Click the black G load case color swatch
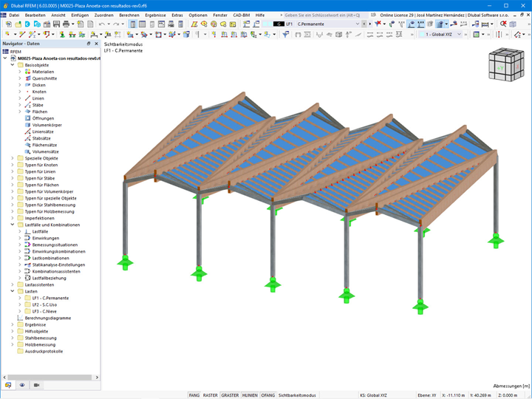 pyautogui.click(x=278, y=24)
